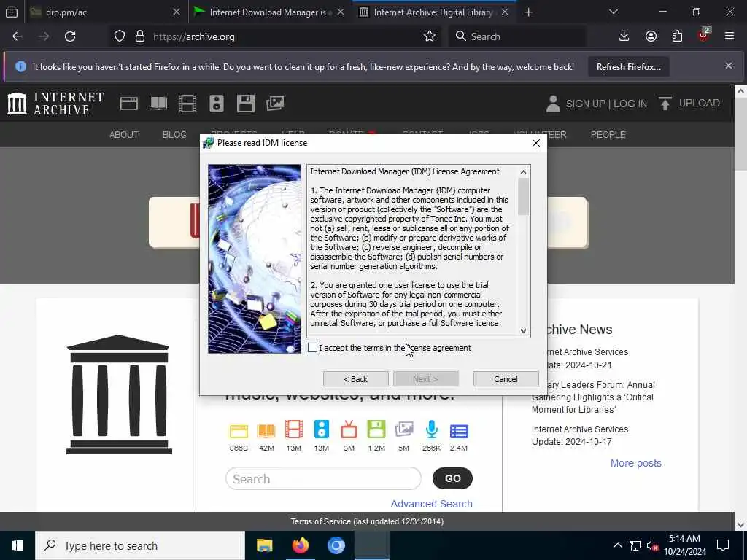Image resolution: width=747 pixels, height=560 pixels.
Task: Click the yellow web collection icon 866B
Action: click(239, 431)
